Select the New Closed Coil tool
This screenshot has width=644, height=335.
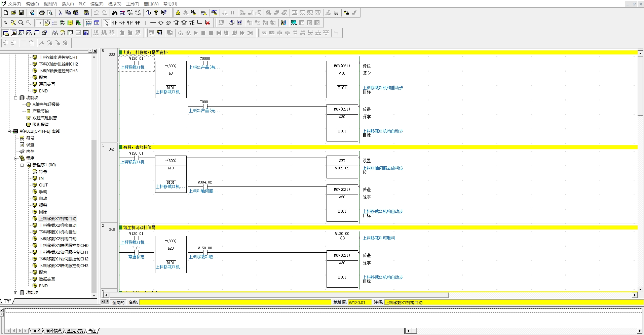click(x=168, y=23)
